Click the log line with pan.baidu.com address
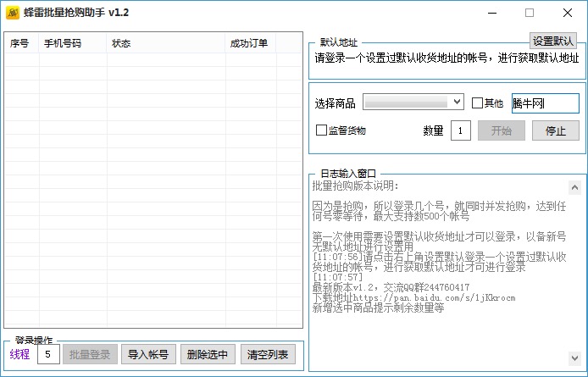 [413, 298]
